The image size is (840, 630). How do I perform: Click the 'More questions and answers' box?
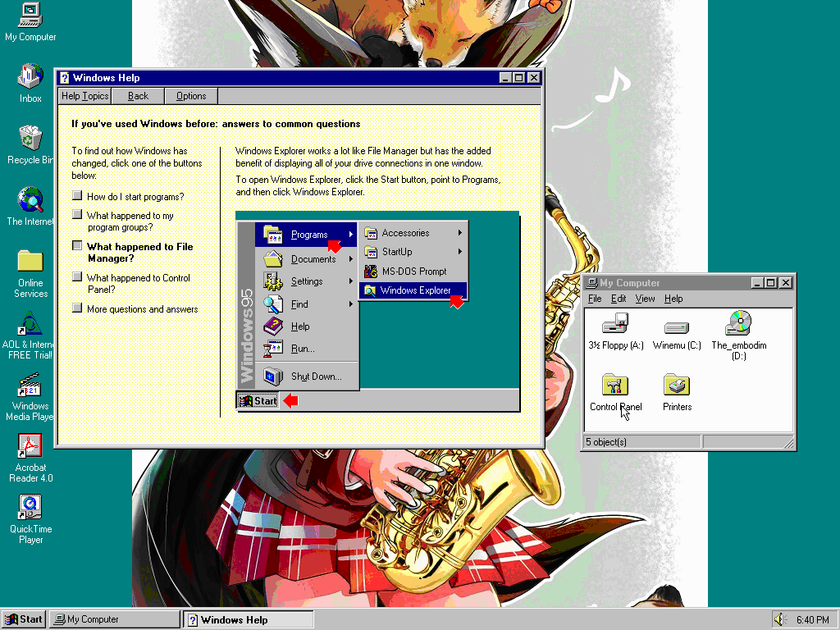[77, 308]
